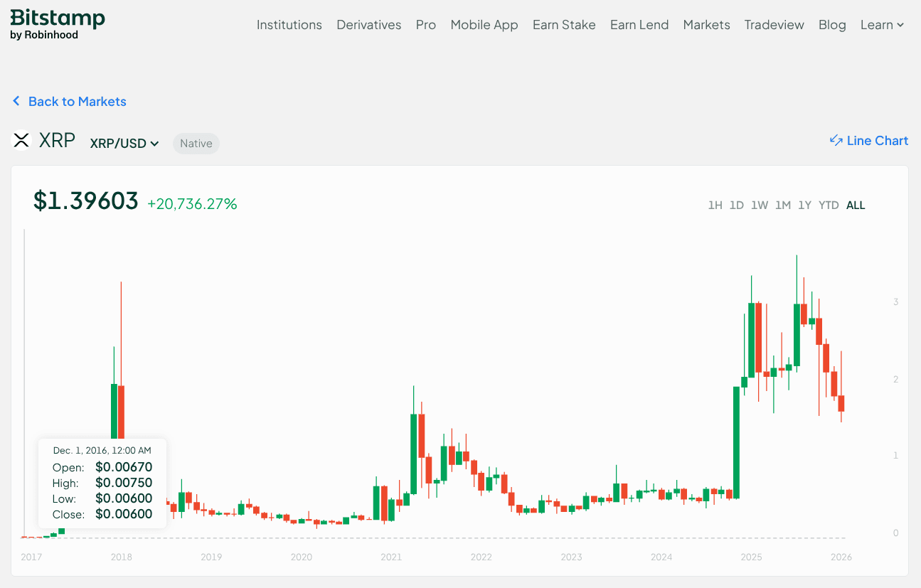
Task: Expand the Learn dropdown menu
Action: click(x=882, y=25)
